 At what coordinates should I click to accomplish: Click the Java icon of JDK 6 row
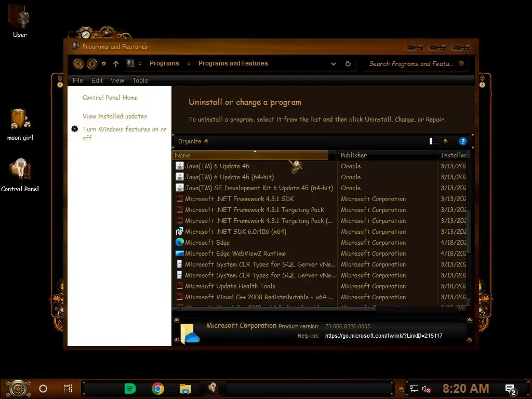(179, 188)
